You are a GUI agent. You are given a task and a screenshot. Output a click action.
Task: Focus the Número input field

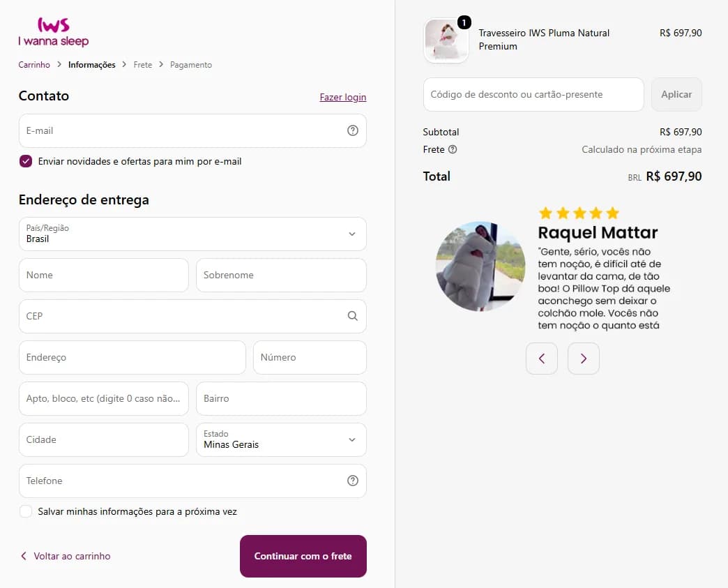310,358
